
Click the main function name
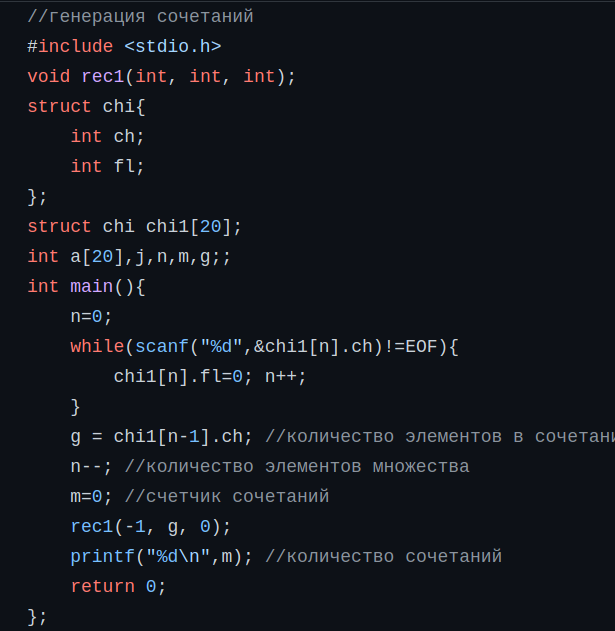point(92,287)
